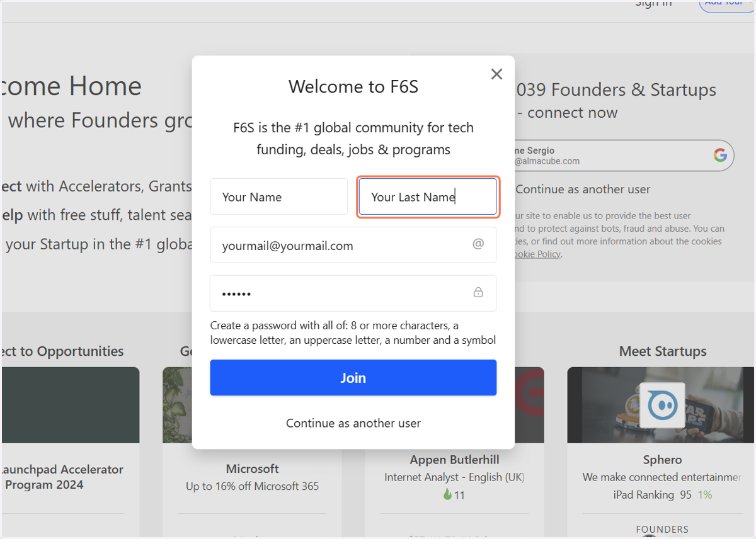Click the FOUNDERS label under Sphero
The height and width of the screenshot is (539, 756).
[662, 530]
